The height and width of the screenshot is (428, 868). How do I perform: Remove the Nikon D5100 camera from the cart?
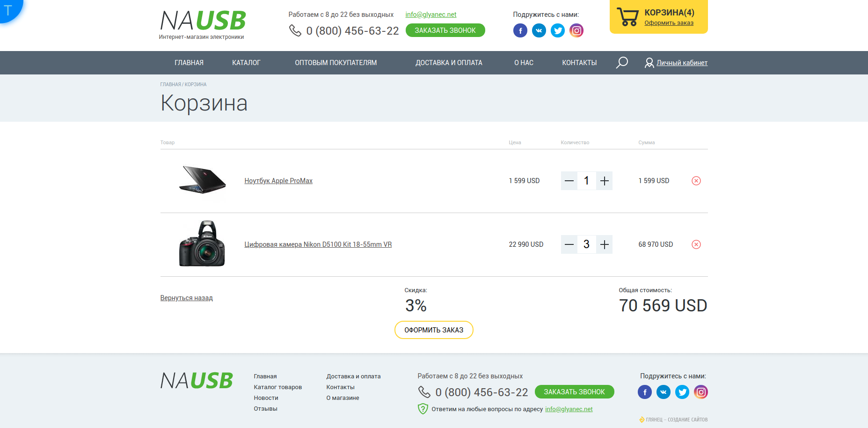pyautogui.click(x=696, y=244)
